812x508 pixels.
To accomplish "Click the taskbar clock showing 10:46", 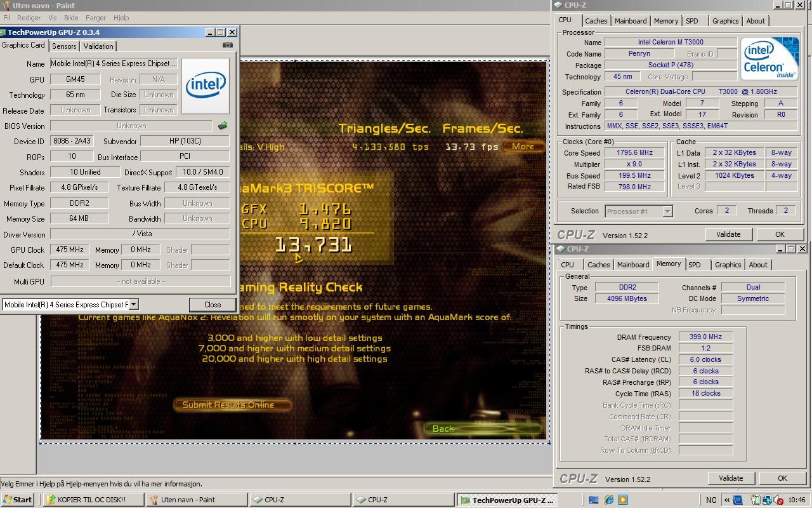I will 797,500.
